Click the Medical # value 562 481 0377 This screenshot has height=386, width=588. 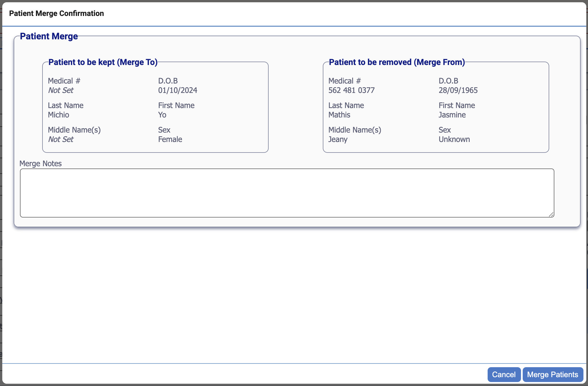[x=351, y=90]
